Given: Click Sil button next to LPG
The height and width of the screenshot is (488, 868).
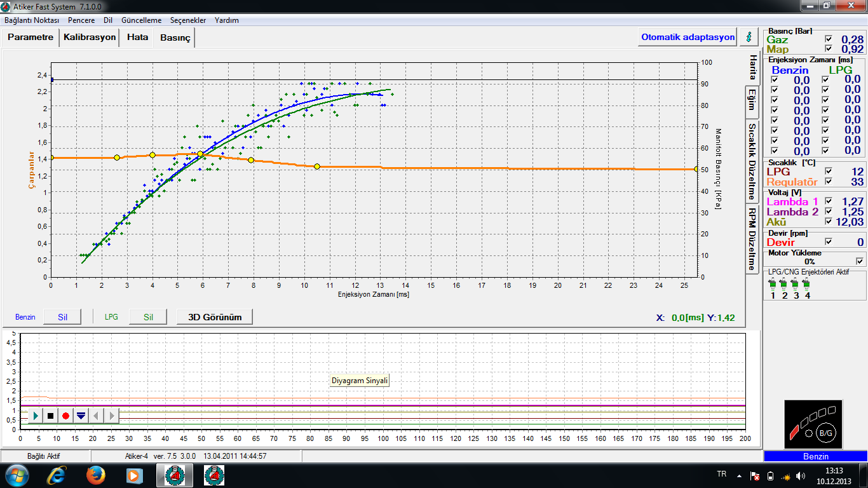Looking at the screenshot, I should click(148, 316).
